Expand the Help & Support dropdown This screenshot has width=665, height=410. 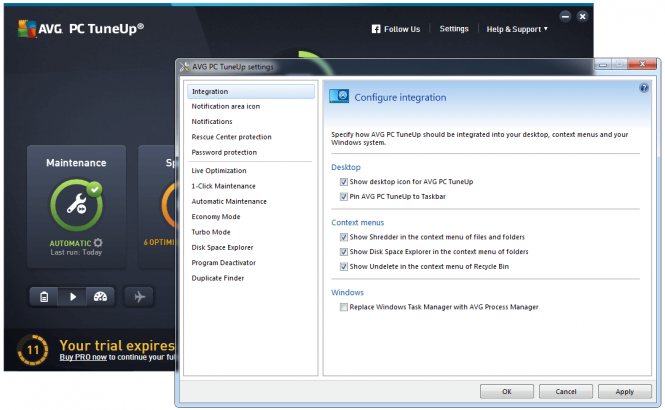pos(517,29)
